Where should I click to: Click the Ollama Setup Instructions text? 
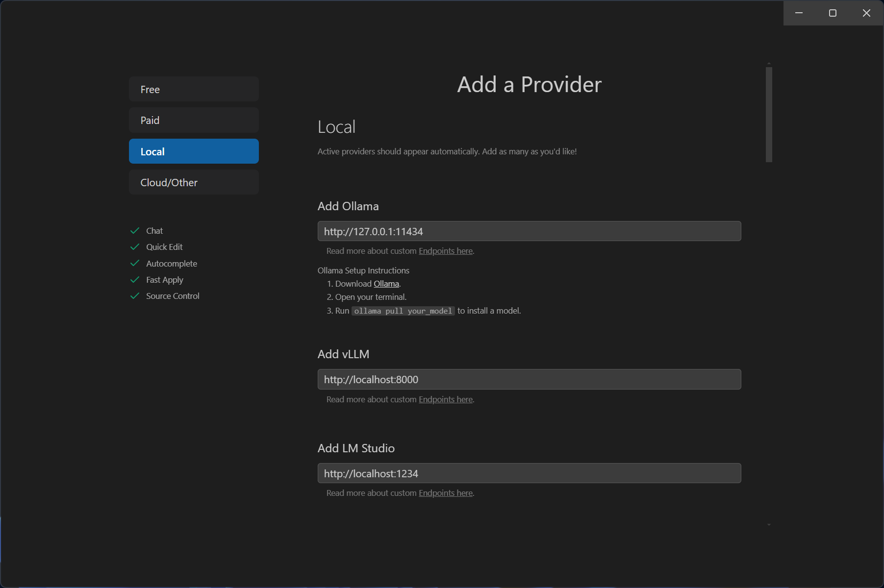point(363,270)
